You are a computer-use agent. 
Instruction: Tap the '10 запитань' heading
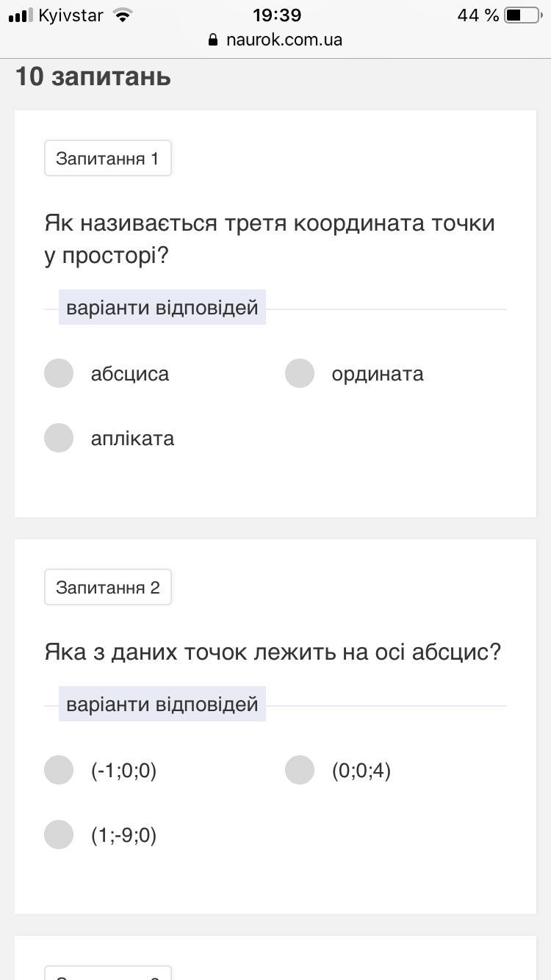coord(93,76)
